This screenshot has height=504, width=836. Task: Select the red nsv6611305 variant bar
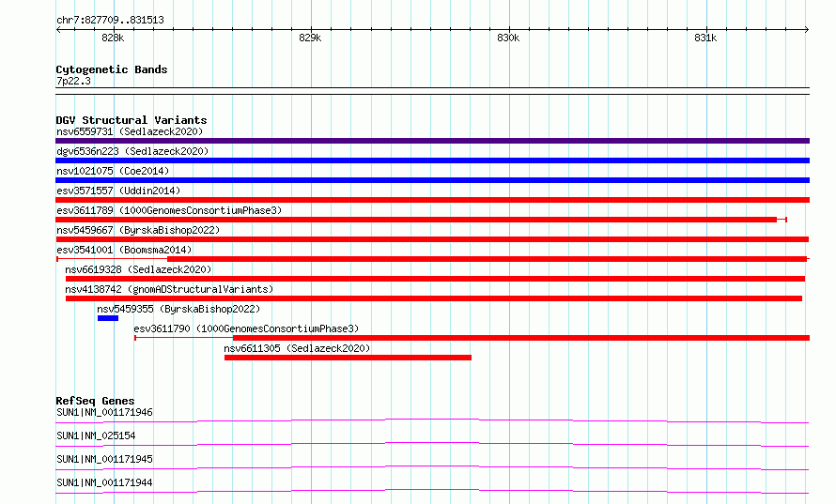pos(348,358)
